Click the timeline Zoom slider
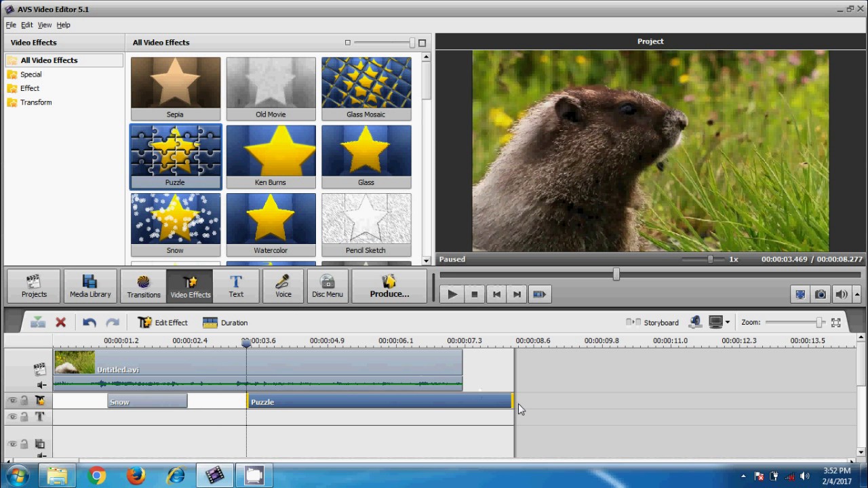The image size is (868, 488). tap(819, 323)
